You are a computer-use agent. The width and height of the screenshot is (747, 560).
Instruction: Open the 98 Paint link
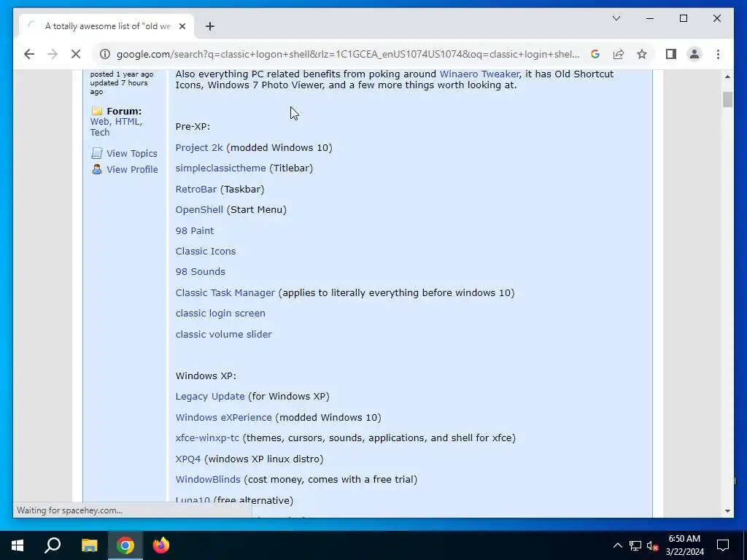(194, 230)
